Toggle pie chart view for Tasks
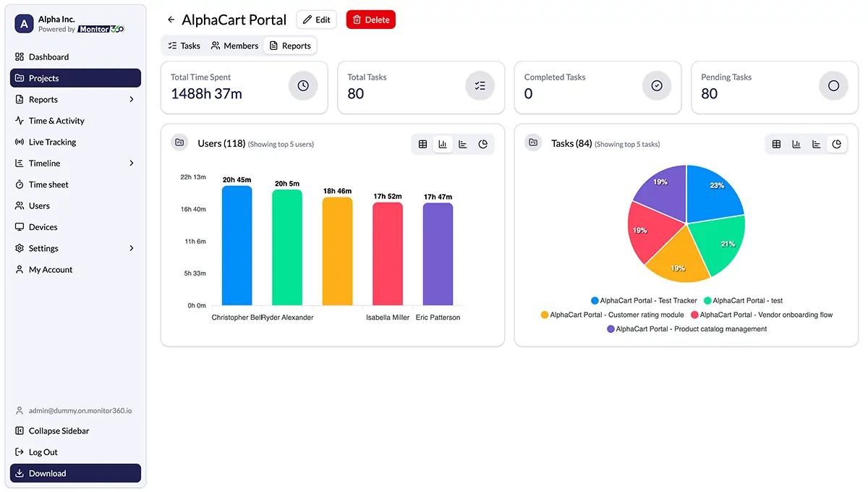Screen dimensions: 868x492 [837, 144]
